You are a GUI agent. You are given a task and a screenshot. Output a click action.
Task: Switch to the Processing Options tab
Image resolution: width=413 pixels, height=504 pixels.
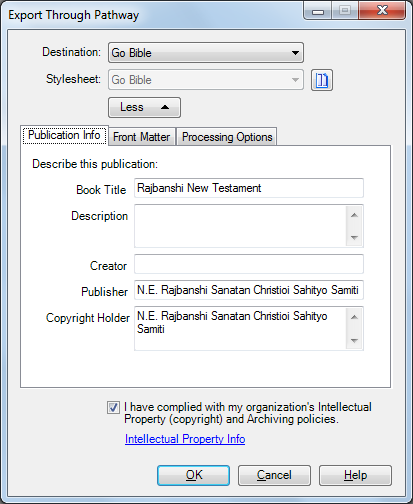(227, 137)
